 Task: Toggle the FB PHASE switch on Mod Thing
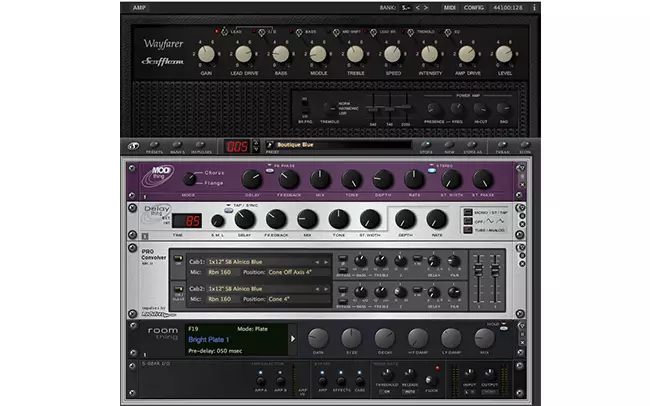(x=270, y=170)
